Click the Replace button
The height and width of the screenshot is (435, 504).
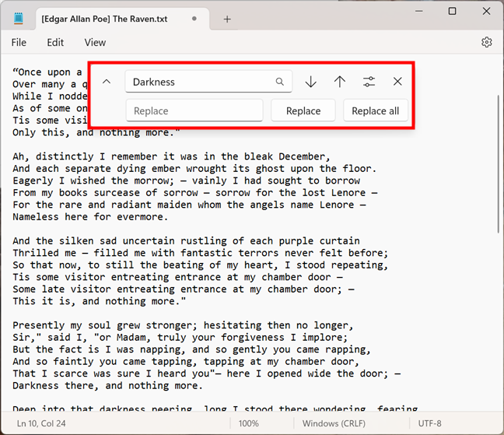coord(303,111)
